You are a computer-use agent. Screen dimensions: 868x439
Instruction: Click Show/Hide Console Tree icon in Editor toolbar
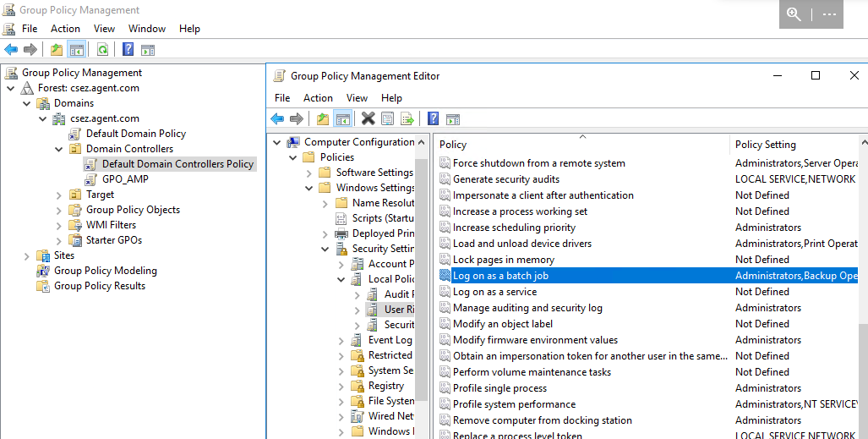click(342, 119)
